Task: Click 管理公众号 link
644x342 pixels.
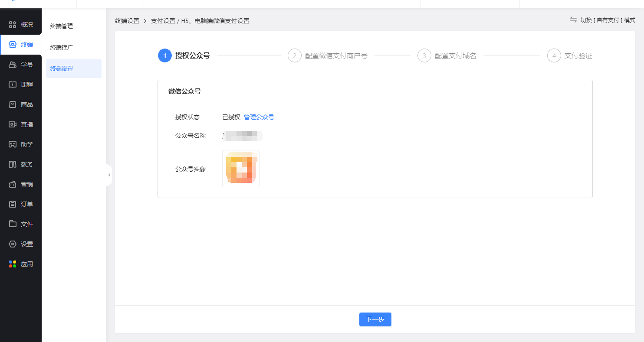Action: click(259, 117)
